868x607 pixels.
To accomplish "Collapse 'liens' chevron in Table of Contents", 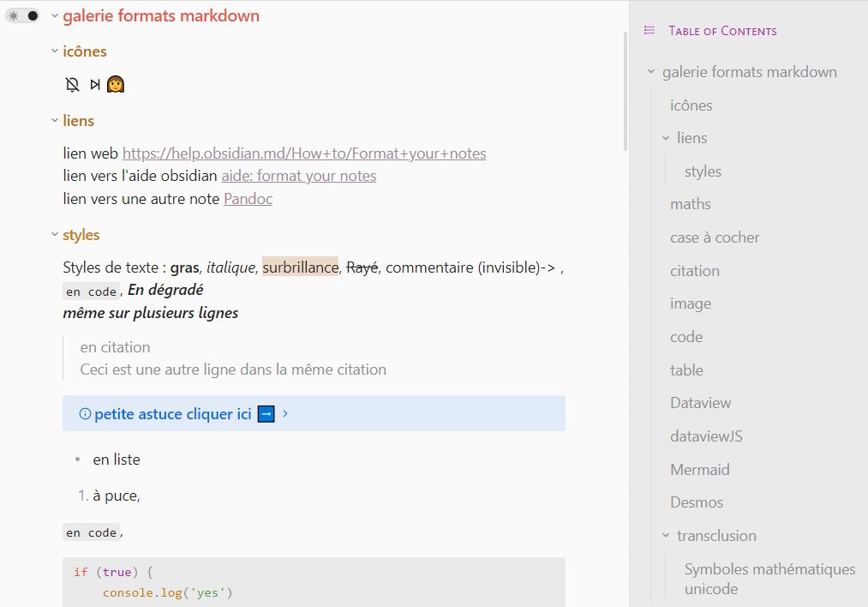I will [666, 138].
